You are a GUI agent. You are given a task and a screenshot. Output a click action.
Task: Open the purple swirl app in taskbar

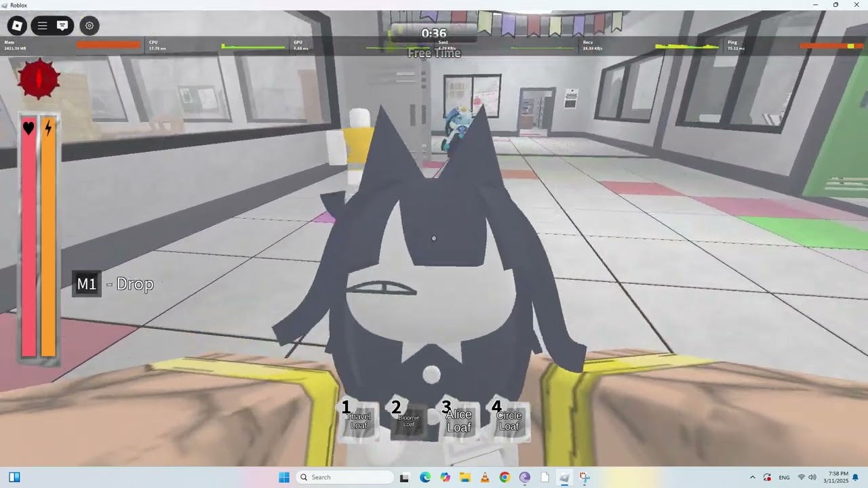(525, 477)
